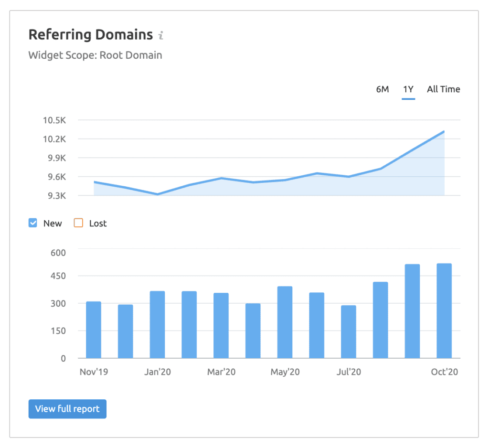Switch to All Time range
Screen dimensions: 489x448
pos(444,89)
